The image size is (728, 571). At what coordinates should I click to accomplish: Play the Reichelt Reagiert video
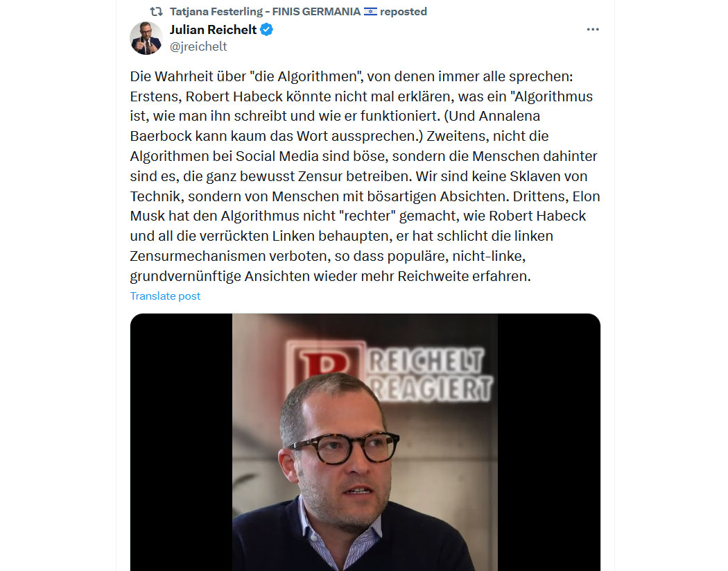(x=365, y=443)
